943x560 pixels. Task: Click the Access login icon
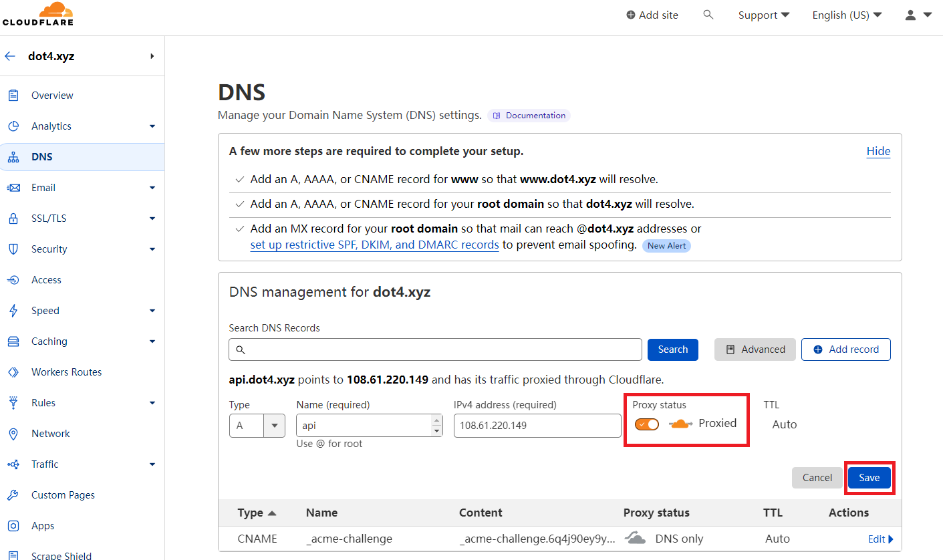point(13,280)
